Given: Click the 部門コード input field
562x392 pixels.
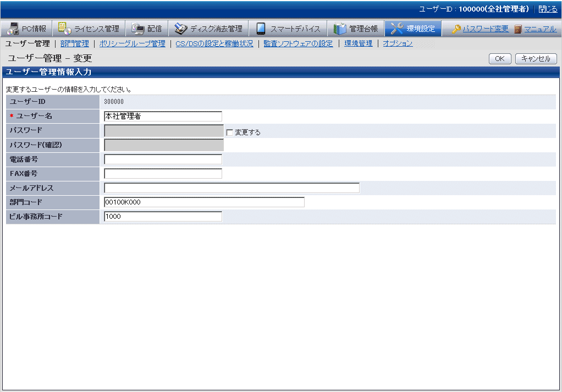Looking at the screenshot, I should point(205,202).
